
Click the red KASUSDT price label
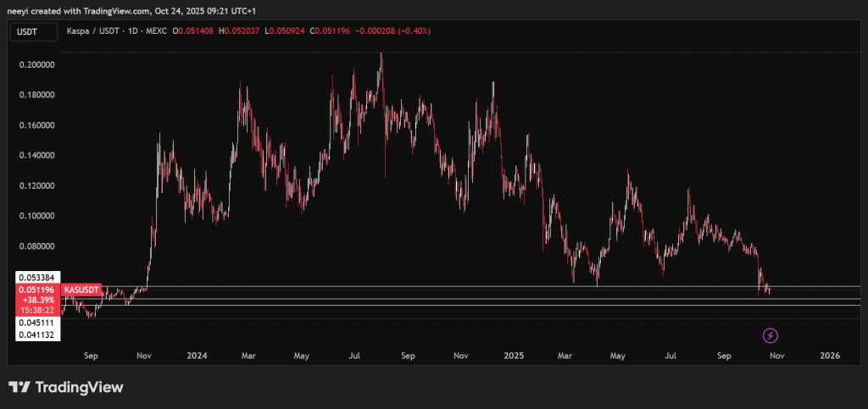(82, 290)
